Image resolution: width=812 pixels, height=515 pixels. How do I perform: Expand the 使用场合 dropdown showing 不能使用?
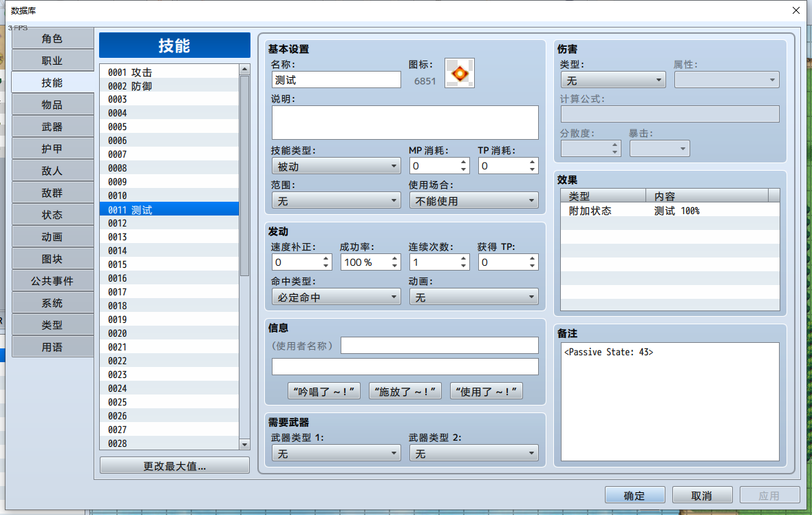pyautogui.click(x=474, y=200)
